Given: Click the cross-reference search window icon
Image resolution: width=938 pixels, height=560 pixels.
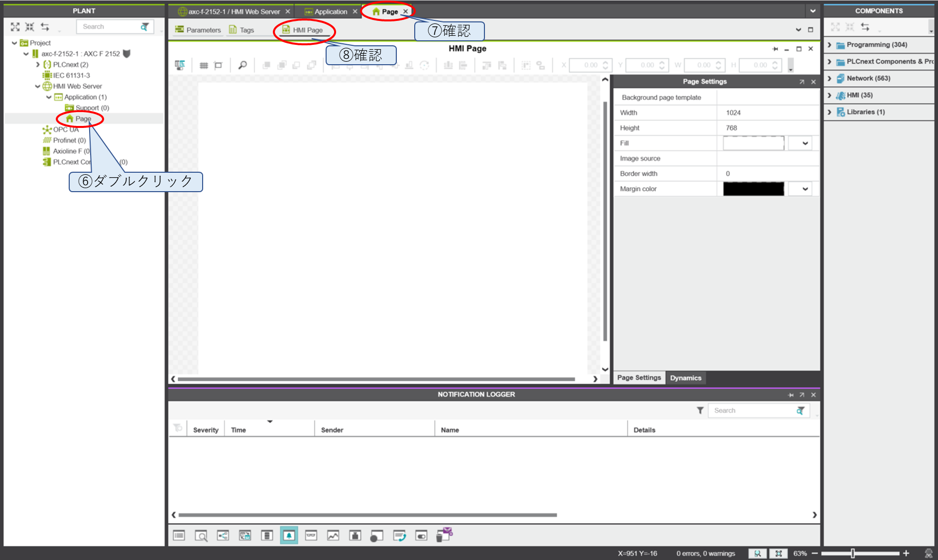Looking at the screenshot, I should click(x=201, y=536).
